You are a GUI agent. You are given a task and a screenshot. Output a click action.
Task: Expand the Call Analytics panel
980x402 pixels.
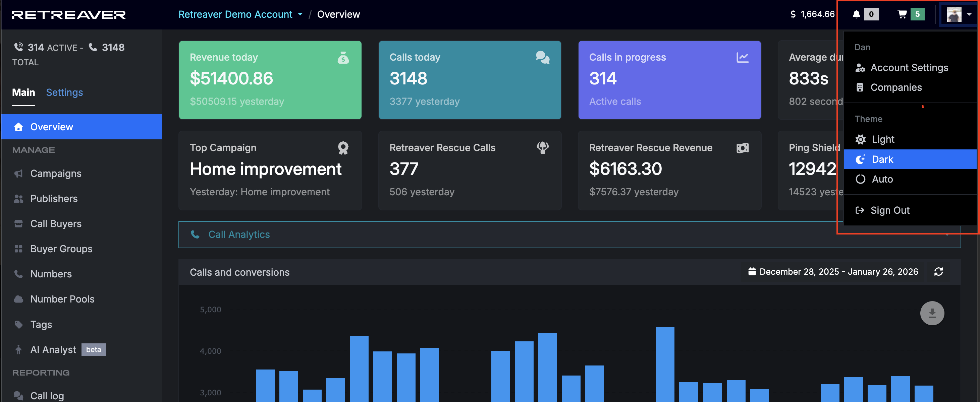tap(569, 234)
